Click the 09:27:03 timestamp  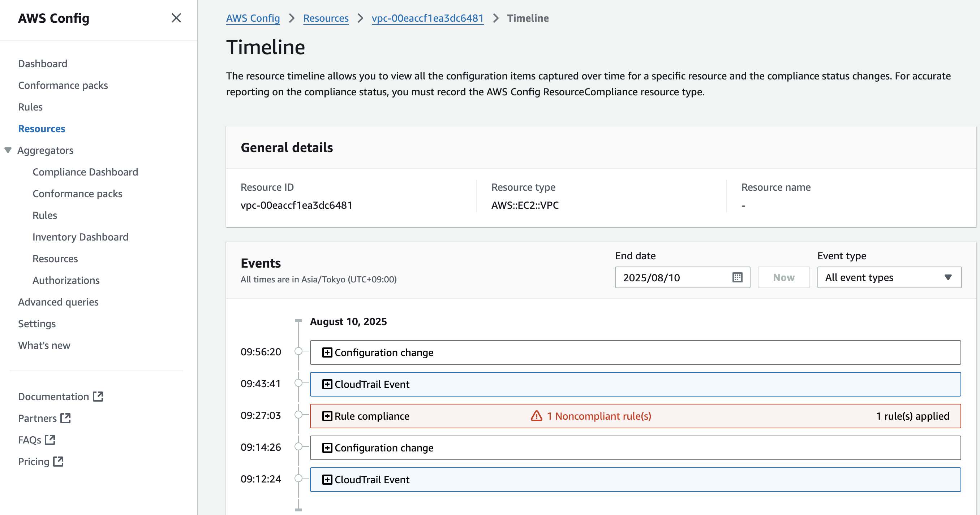(261, 415)
